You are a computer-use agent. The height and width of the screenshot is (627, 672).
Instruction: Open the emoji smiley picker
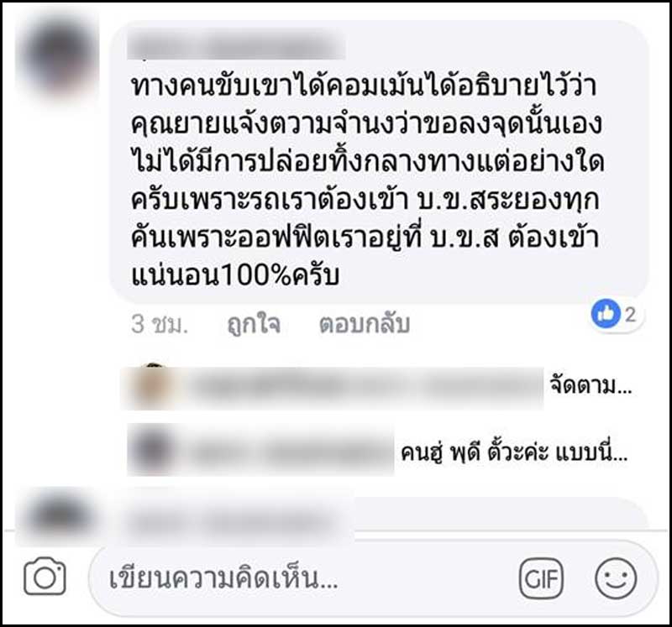pos(616,578)
